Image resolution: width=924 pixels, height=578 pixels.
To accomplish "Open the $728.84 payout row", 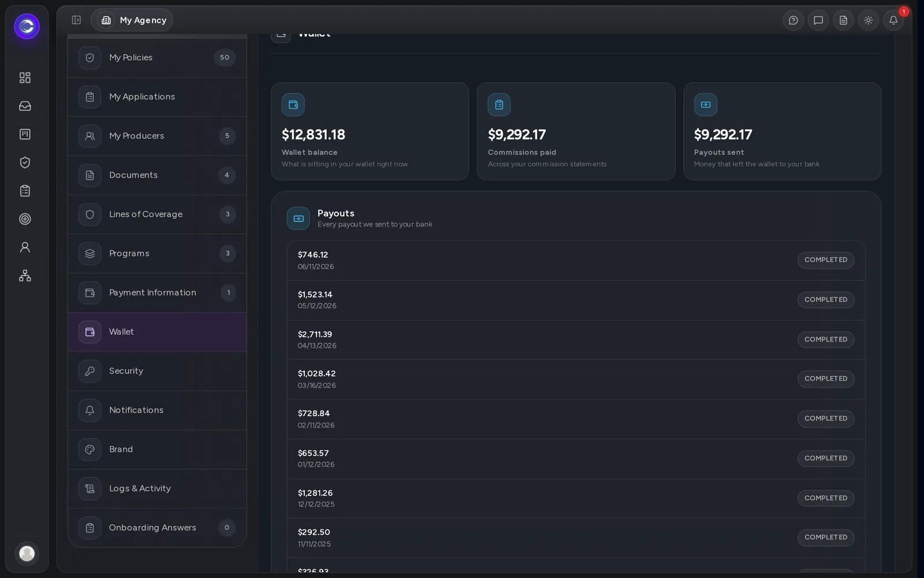I will click(x=576, y=419).
